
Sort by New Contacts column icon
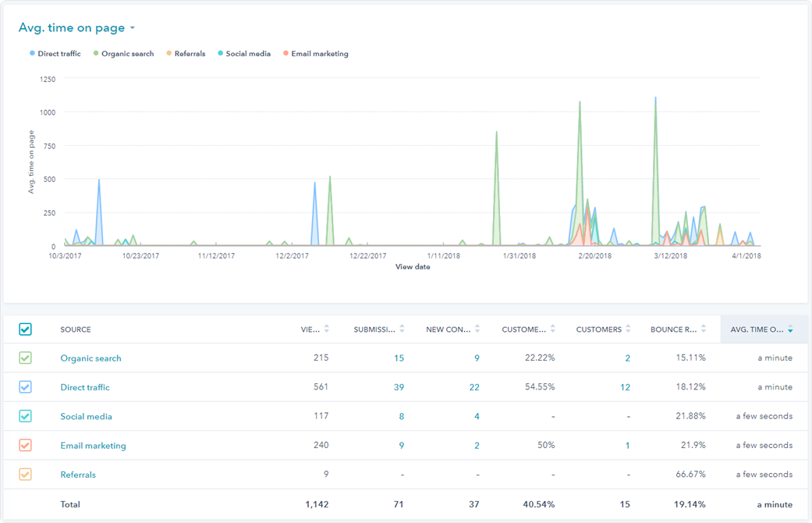[477, 329]
